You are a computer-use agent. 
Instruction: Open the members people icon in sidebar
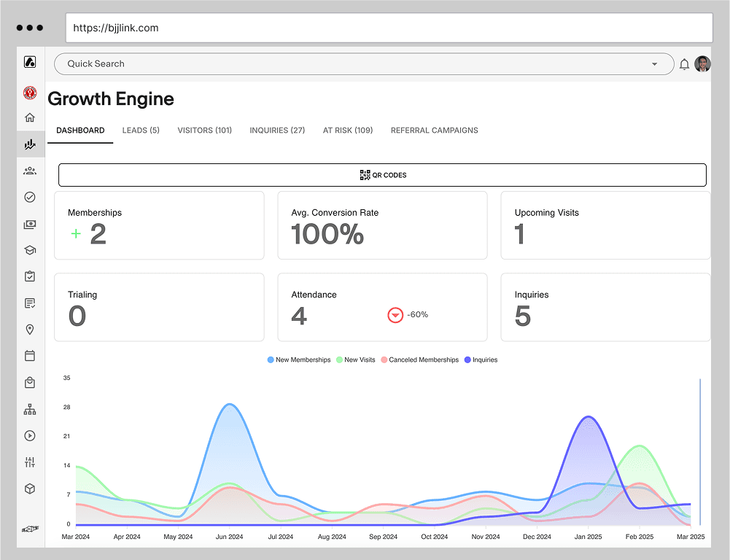(x=30, y=170)
